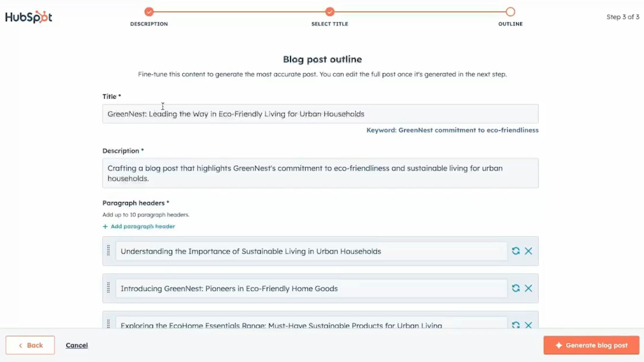Go back with the Back button

click(30, 345)
